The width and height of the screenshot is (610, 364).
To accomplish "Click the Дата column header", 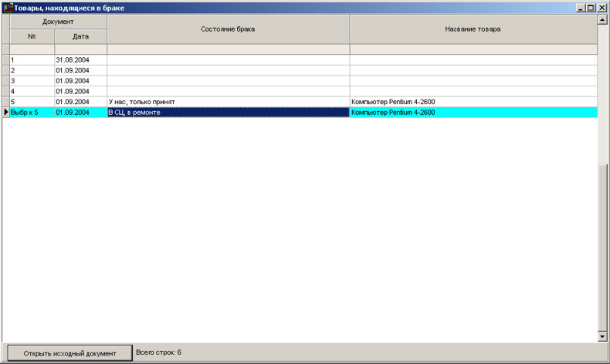I will pos(80,36).
